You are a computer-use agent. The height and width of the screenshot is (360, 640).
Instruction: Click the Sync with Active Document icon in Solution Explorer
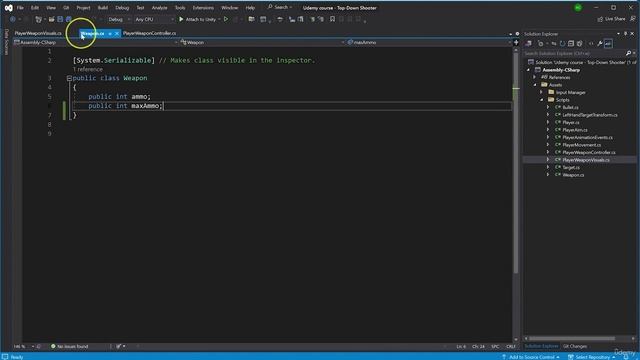coord(554,44)
